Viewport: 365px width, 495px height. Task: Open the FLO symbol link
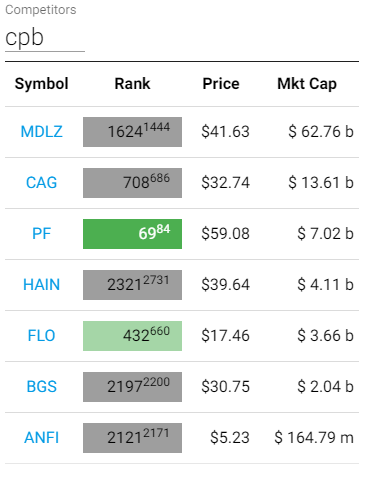[41, 336]
